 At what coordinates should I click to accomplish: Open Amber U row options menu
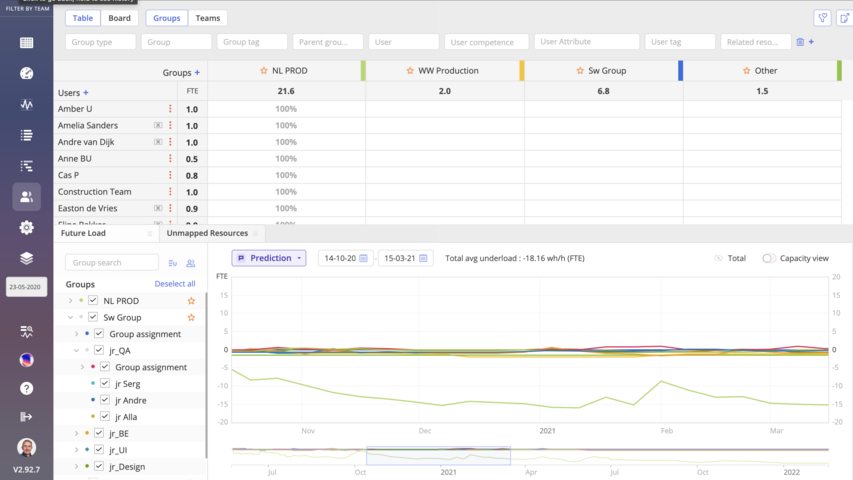click(x=170, y=109)
